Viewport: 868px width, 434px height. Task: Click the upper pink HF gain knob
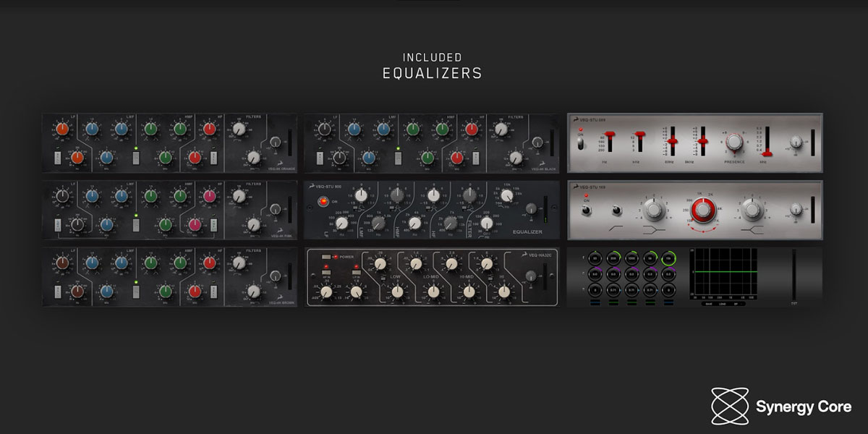tap(209, 196)
